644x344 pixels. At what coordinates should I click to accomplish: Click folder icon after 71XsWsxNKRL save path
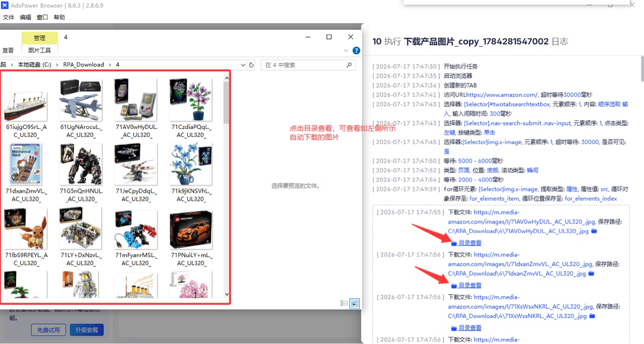pyautogui.click(x=592, y=316)
